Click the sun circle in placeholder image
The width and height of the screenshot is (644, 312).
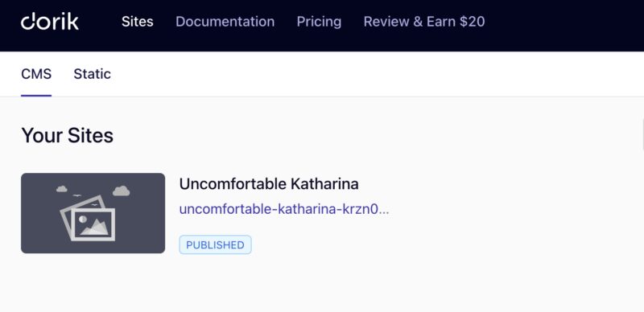click(83, 220)
